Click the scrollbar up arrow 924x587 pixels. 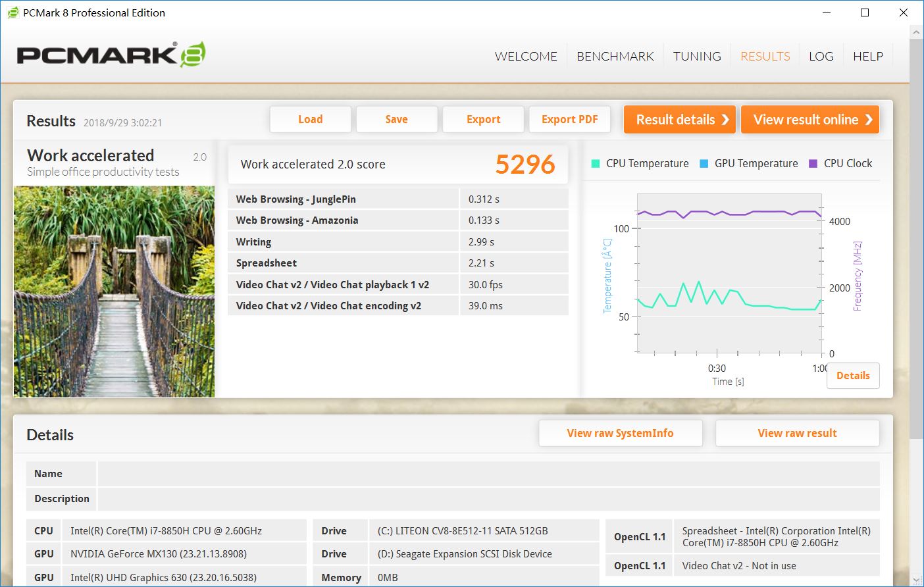[x=916, y=32]
